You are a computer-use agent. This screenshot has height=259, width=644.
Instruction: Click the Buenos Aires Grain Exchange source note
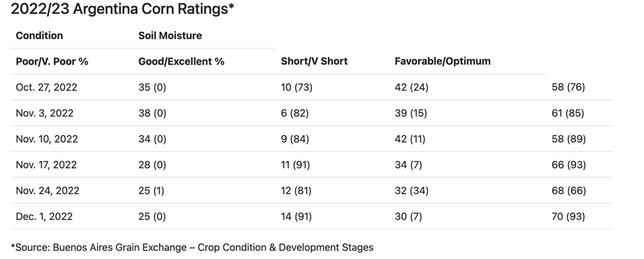click(x=192, y=247)
